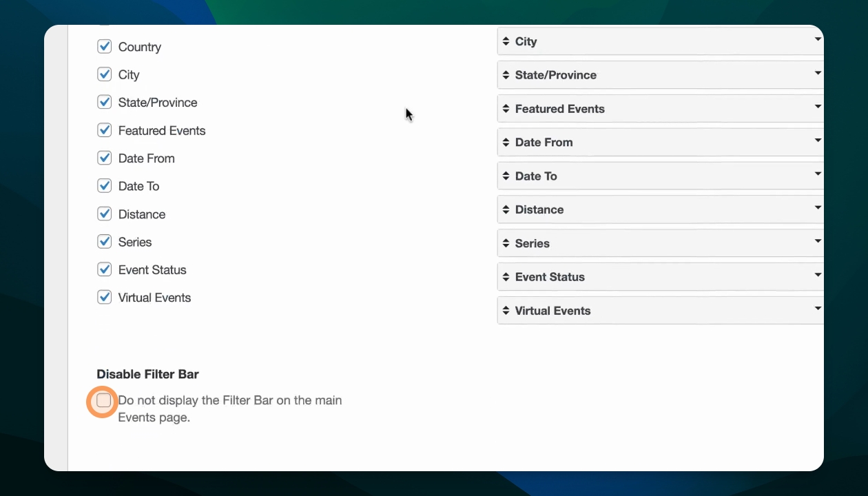Open the Event Status panel arrow
The width and height of the screenshot is (868, 496).
[818, 275]
